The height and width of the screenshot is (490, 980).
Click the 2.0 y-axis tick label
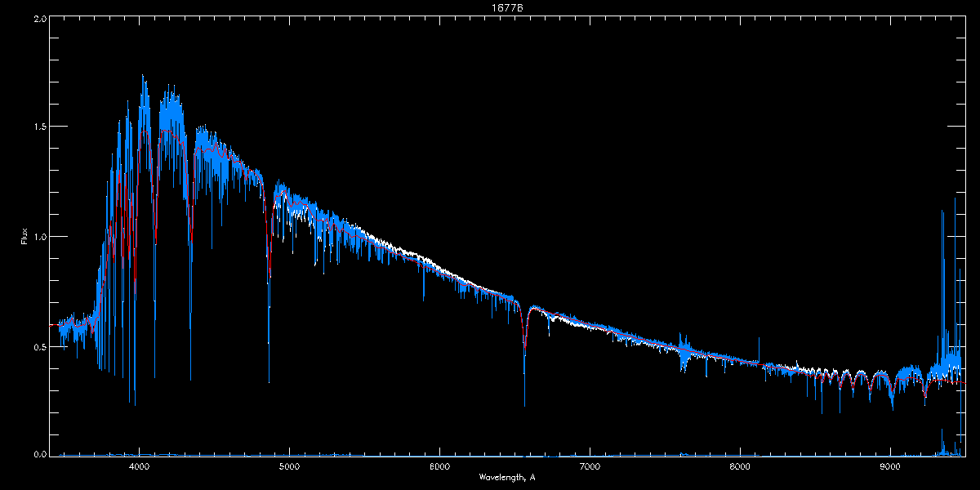[39, 19]
